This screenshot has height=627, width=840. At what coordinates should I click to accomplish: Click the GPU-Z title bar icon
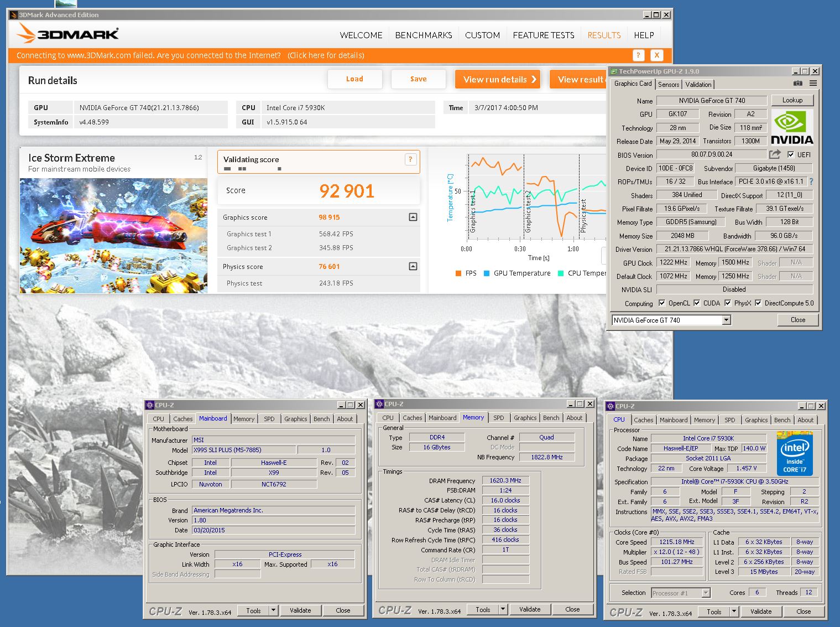(x=613, y=71)
